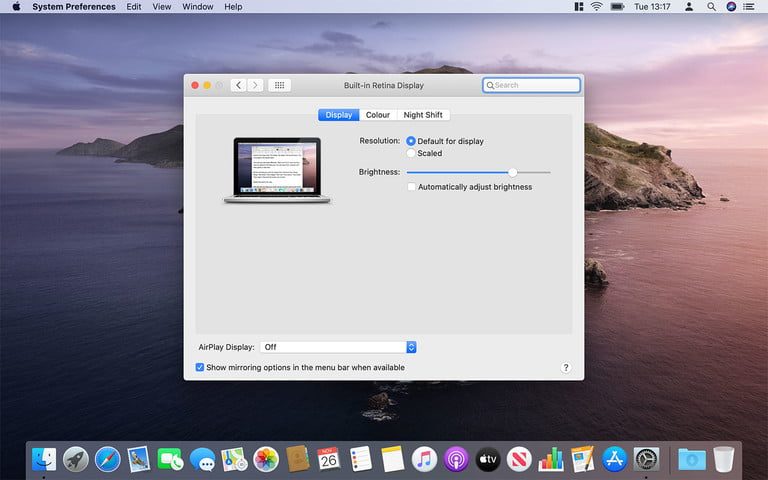Open Pages app in the dock

coord(582,459)
